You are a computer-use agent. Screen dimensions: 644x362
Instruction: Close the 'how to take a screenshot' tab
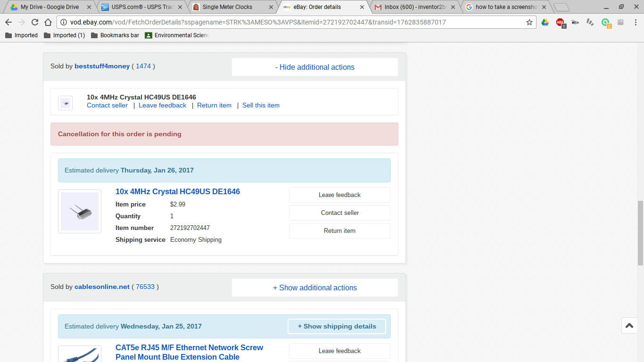544,7
